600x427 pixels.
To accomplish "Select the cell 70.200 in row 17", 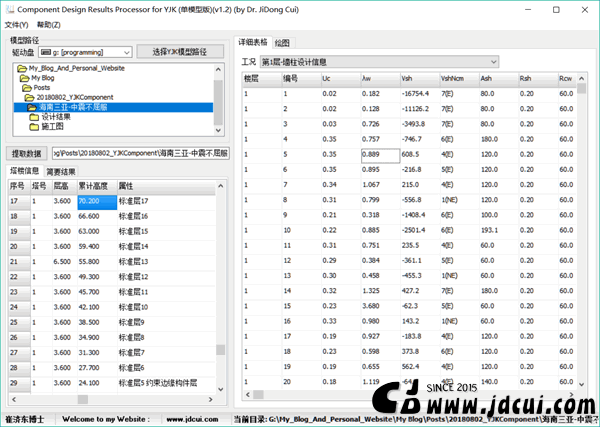I will (x=97, y=202).
